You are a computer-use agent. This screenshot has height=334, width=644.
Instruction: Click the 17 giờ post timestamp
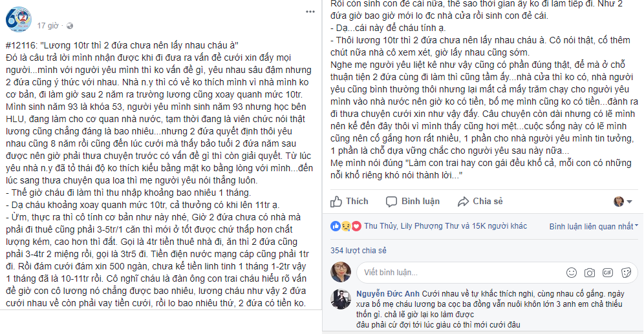(x=47, y=26)
